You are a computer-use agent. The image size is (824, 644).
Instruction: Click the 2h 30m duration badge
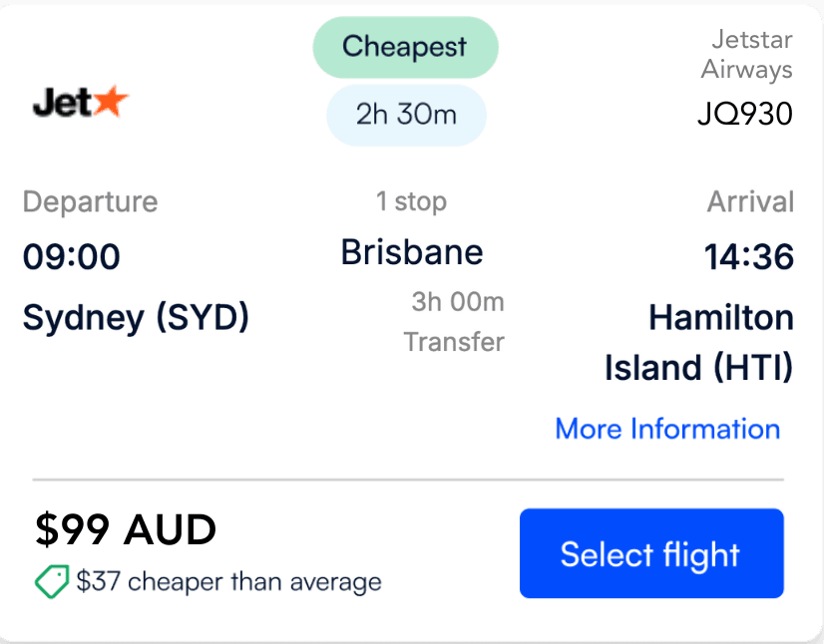point(405,115)
